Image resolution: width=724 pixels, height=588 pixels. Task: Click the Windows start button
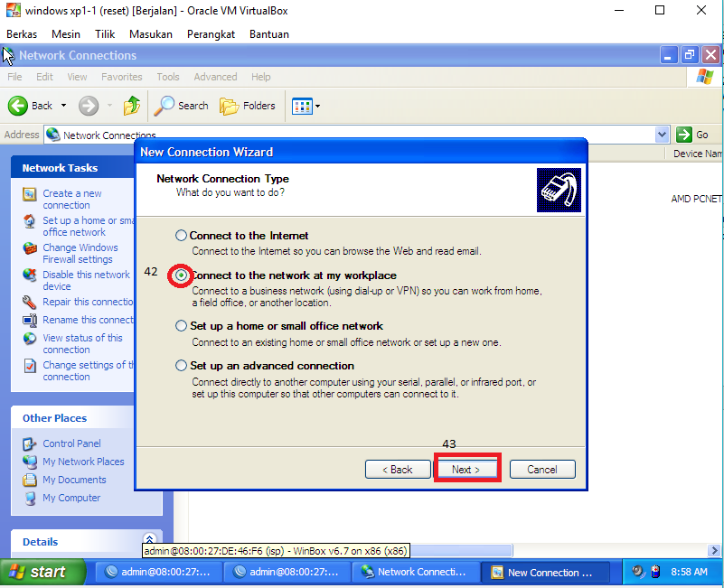click(x=42, y=573)
